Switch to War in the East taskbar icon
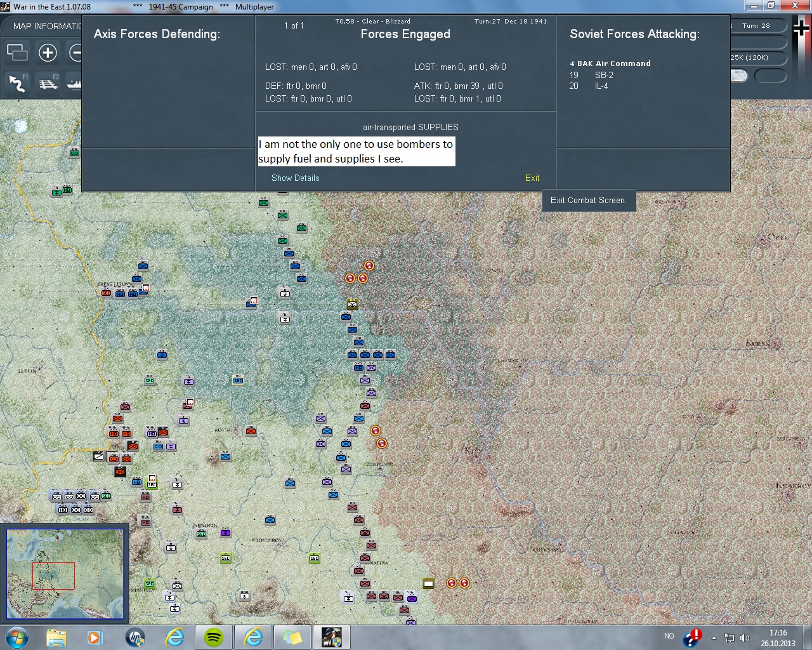812x650 pixels. pos(332,637)
